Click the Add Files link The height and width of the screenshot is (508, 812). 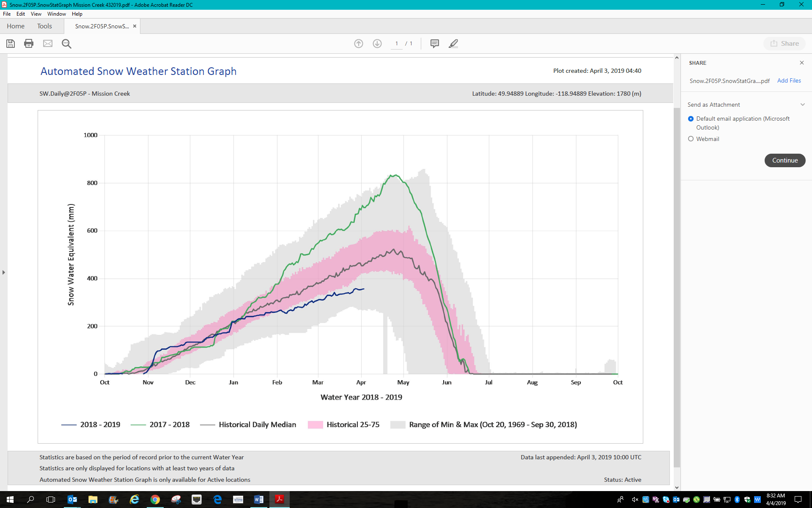[x=789, y=80]
